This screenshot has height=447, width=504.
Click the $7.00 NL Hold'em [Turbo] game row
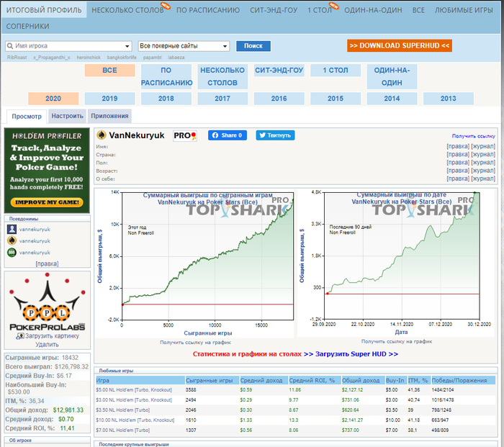click(x=296, y=430)
